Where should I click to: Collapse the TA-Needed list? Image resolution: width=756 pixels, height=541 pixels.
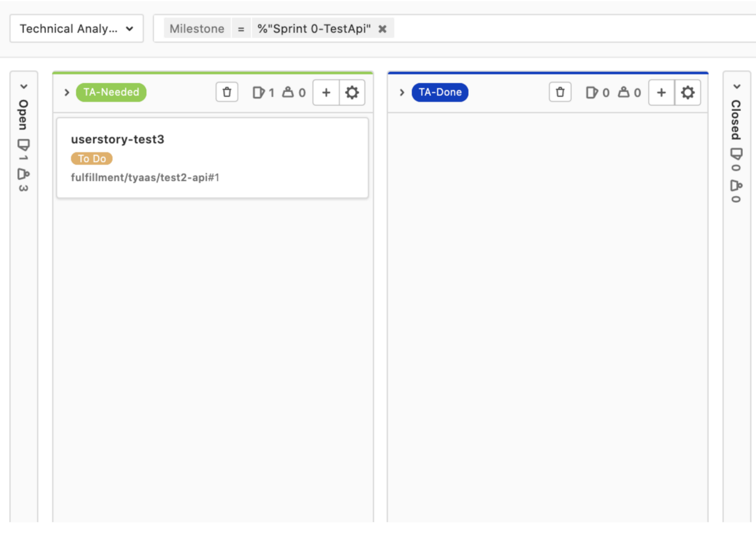pos(67,93)
